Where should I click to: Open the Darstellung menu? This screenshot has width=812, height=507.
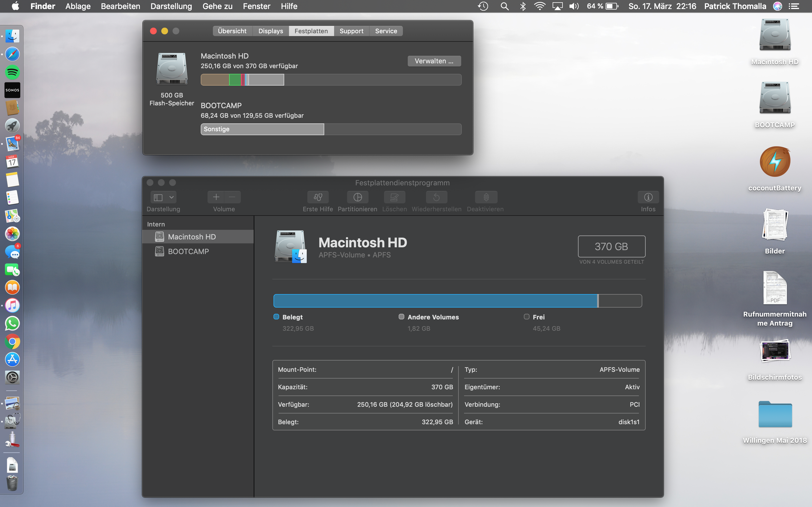coord(171,6)
